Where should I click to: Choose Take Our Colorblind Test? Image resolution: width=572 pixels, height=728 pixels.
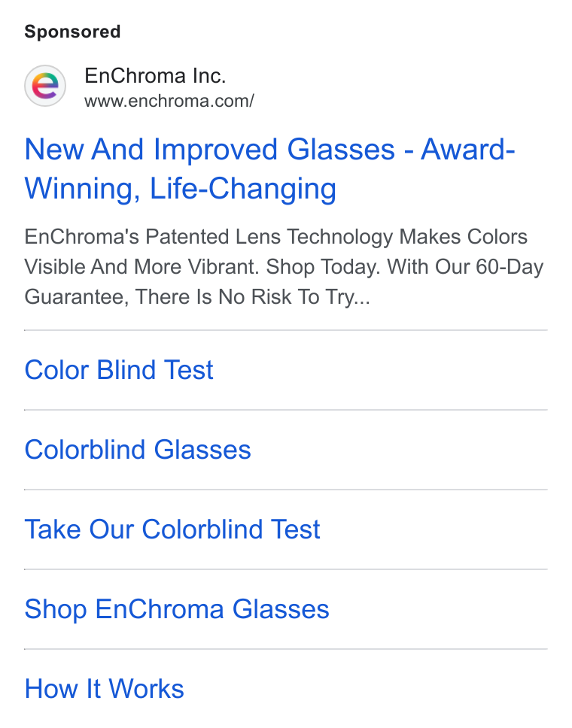(172, 529)
